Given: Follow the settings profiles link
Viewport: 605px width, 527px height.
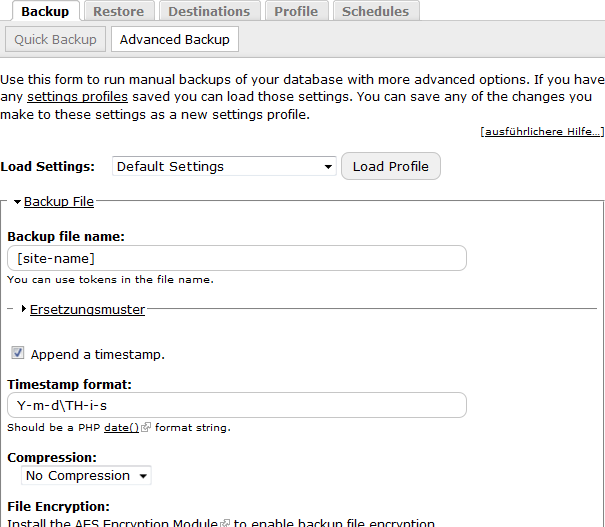Looking at the screenshot, I should click(x=77, y=96).
